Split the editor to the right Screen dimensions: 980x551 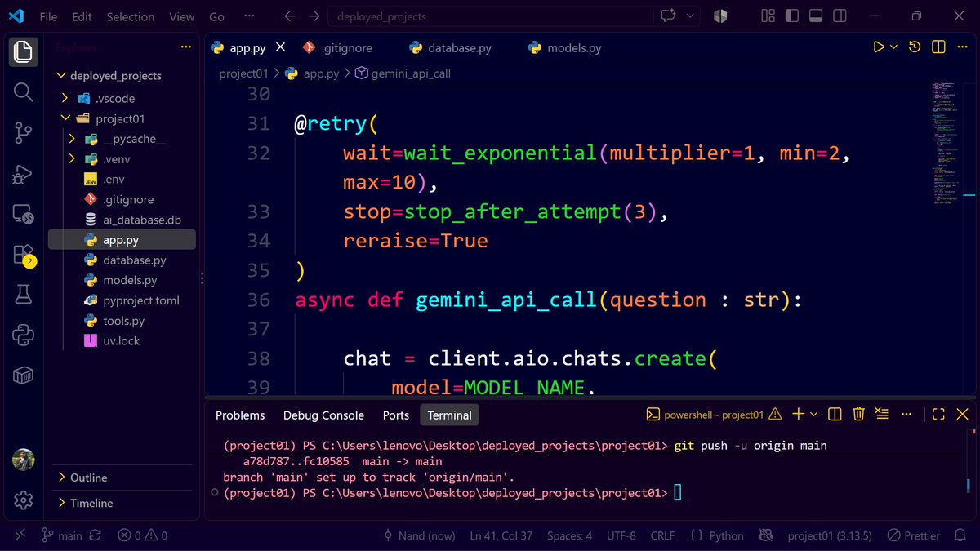tap(938, 47)
